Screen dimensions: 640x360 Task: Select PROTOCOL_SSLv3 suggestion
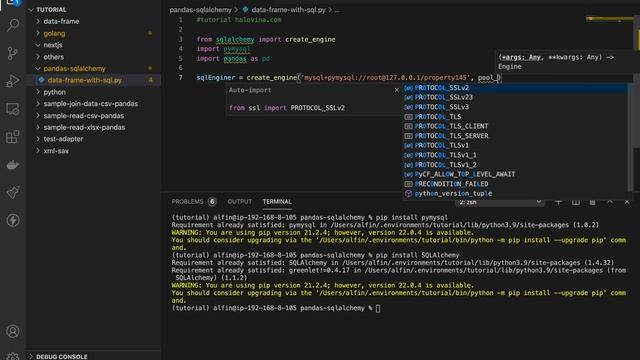515,107
